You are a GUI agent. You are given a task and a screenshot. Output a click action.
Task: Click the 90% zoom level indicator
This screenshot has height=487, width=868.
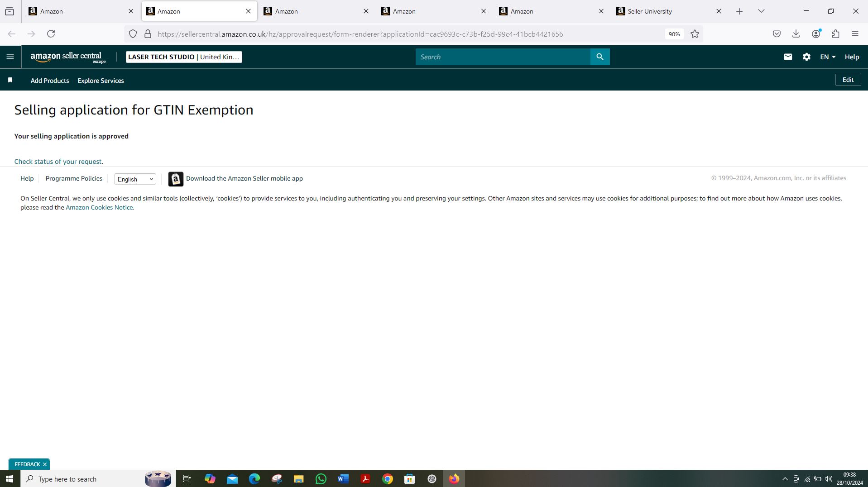[674, 34]
